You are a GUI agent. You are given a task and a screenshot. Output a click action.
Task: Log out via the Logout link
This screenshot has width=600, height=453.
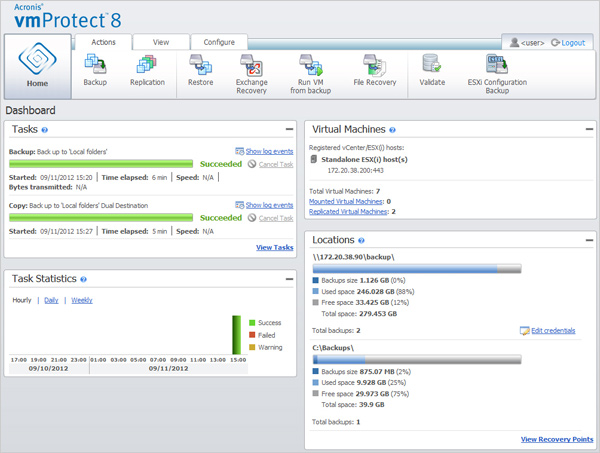coord(573,43)
